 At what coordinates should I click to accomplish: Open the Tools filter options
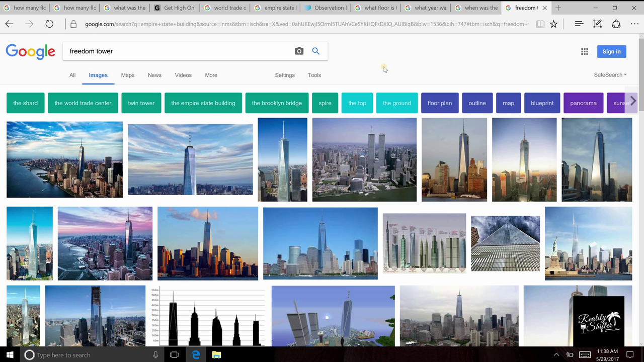click(x=314, y=75)
